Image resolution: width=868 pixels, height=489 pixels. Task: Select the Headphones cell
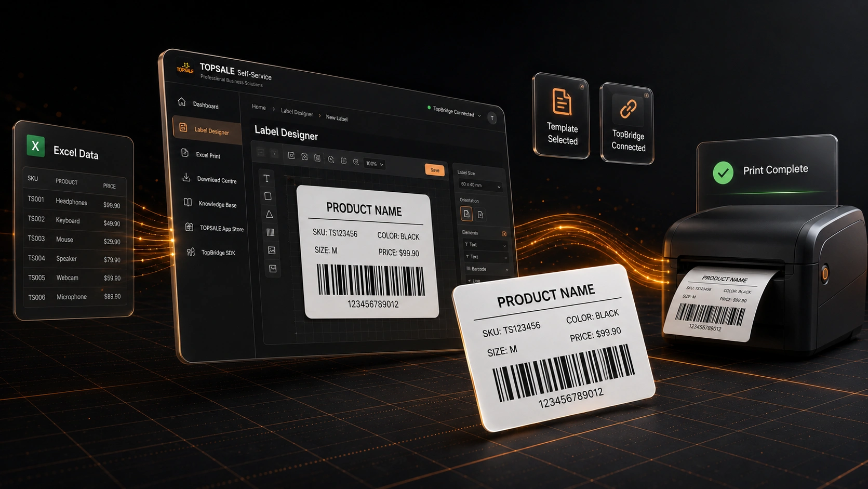click(71, 202)
